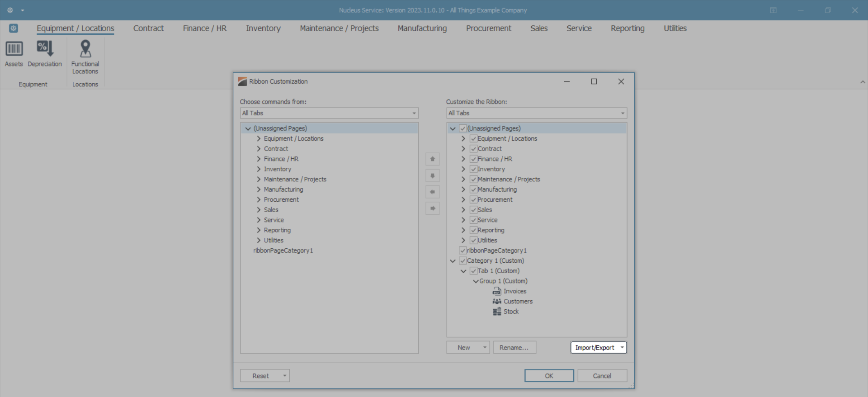This screenshot has width=868, height=397.
Task: Click the Ribbon Customization dialog logo icon
Action: tap(242, 81)
